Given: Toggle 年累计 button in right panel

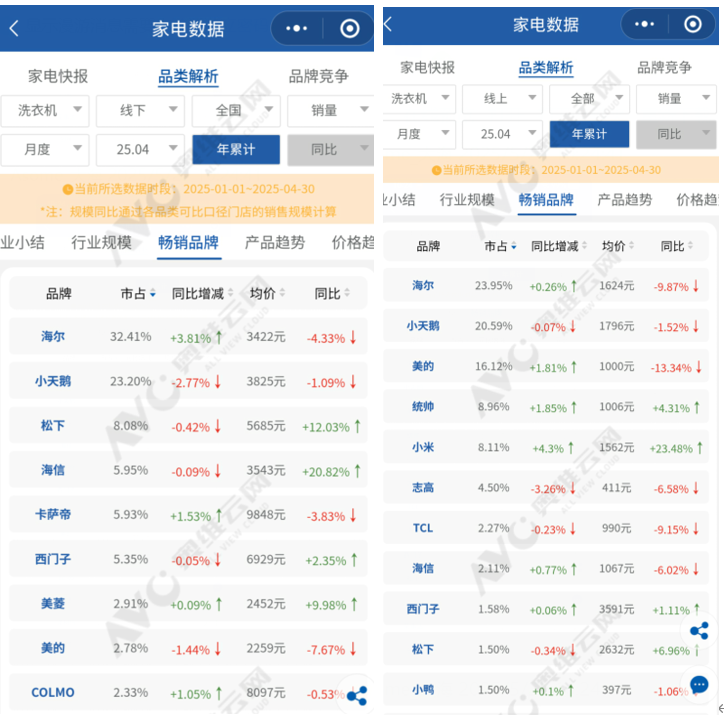Looking at the screenshot, I should [x=589, y=134].
